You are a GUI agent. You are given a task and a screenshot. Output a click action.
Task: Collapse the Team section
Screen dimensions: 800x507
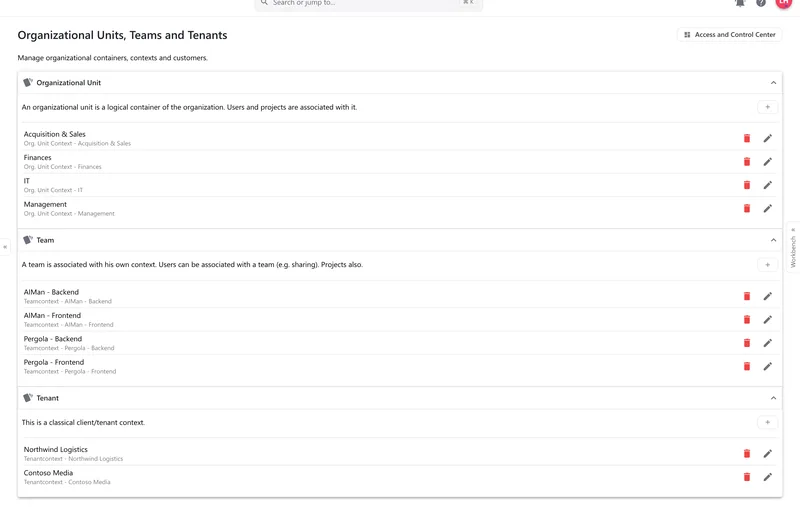click(773, 240)
